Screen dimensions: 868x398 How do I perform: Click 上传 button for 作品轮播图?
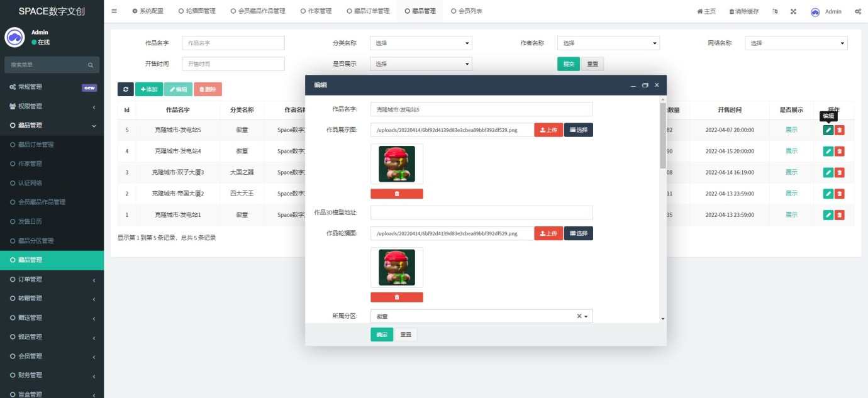(x=548, y=233)
